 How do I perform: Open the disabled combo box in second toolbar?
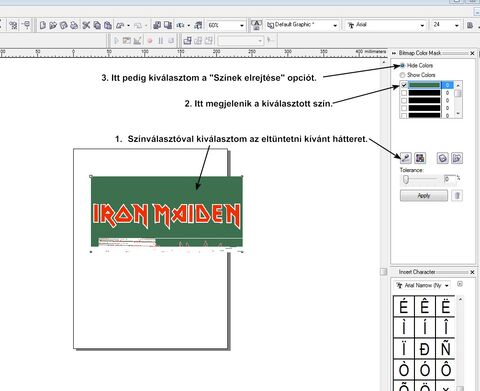(x=240, y=41)
